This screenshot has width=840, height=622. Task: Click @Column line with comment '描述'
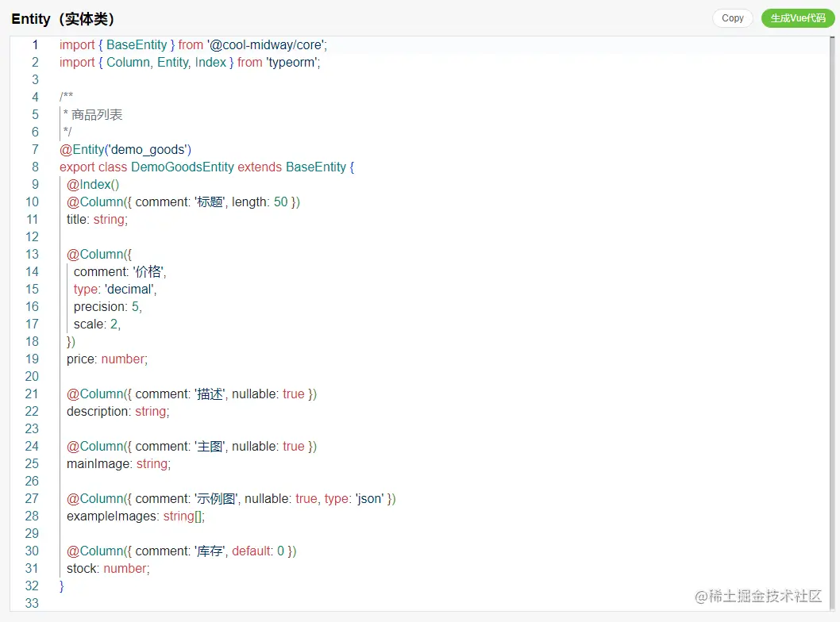[192, 394]
